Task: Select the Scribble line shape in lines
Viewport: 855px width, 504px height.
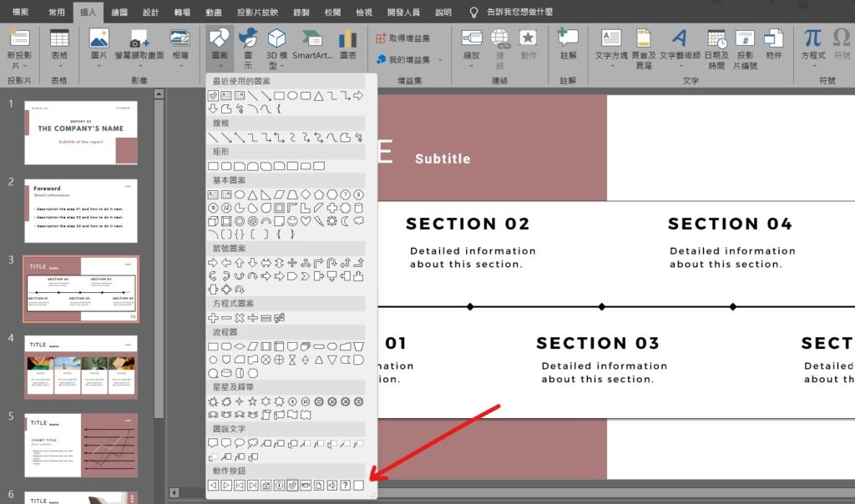Action: click(x=358, y=138)
